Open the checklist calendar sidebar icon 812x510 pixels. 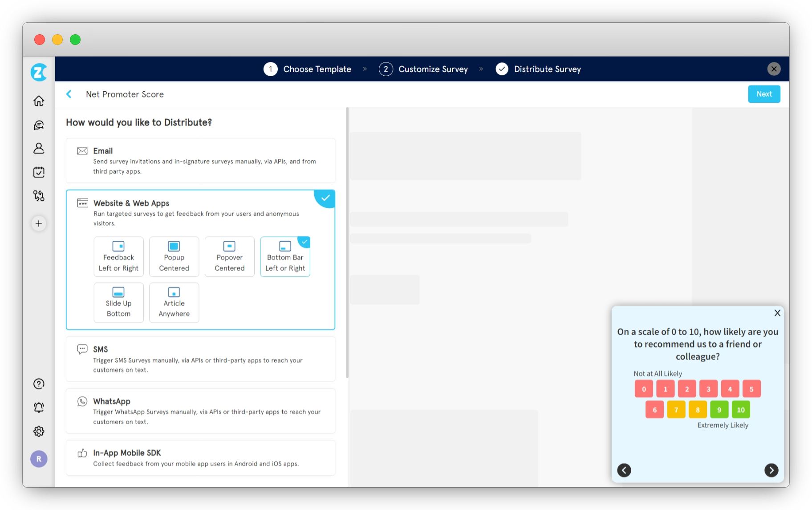(x=39, y=172)
